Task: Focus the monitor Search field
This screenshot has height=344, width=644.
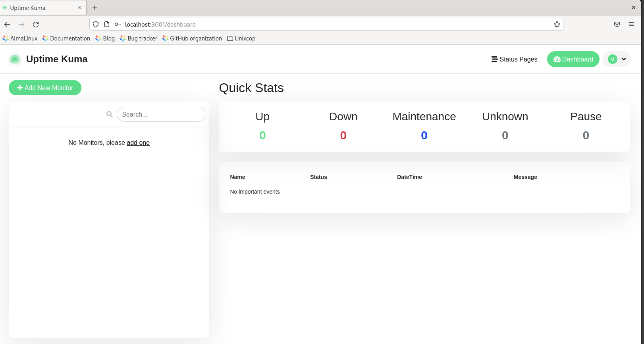Action: [161, 114]
